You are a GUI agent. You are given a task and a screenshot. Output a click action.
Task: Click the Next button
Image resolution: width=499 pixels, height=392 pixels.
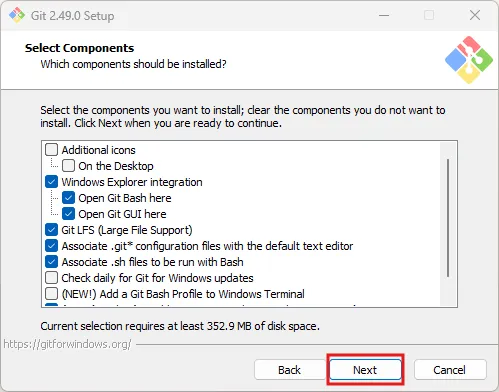(365, 370)
